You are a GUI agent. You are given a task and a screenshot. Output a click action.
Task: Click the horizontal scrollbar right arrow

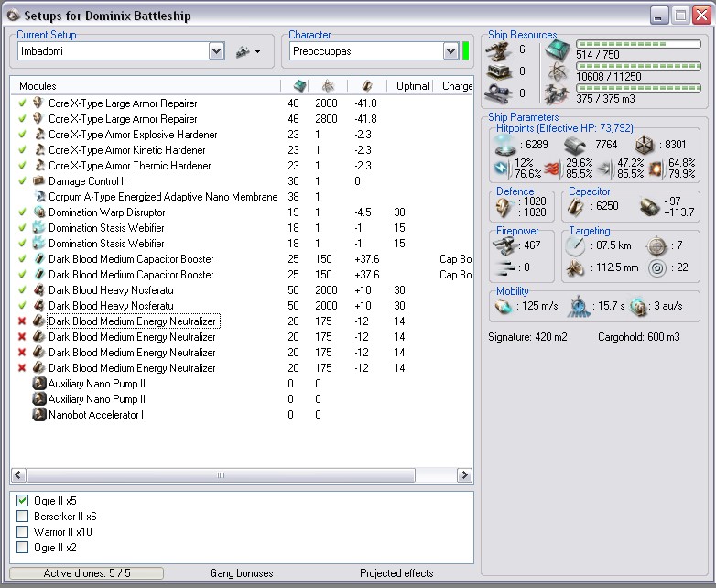pos(464,475)
